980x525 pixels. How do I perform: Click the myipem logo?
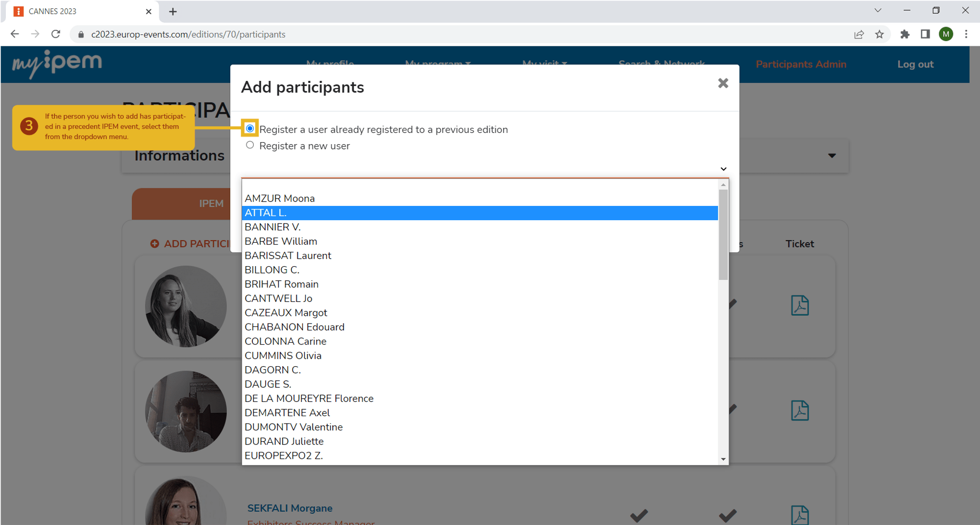57,64
